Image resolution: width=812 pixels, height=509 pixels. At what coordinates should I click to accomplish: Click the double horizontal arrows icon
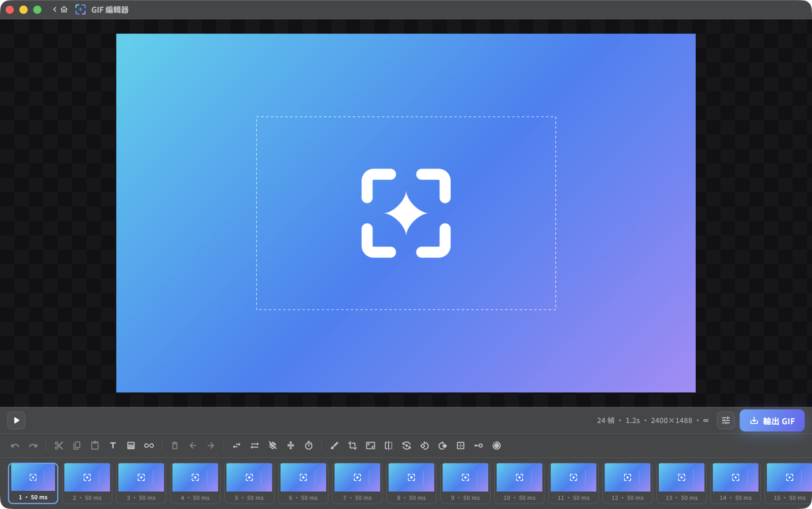tap(255, 446)
